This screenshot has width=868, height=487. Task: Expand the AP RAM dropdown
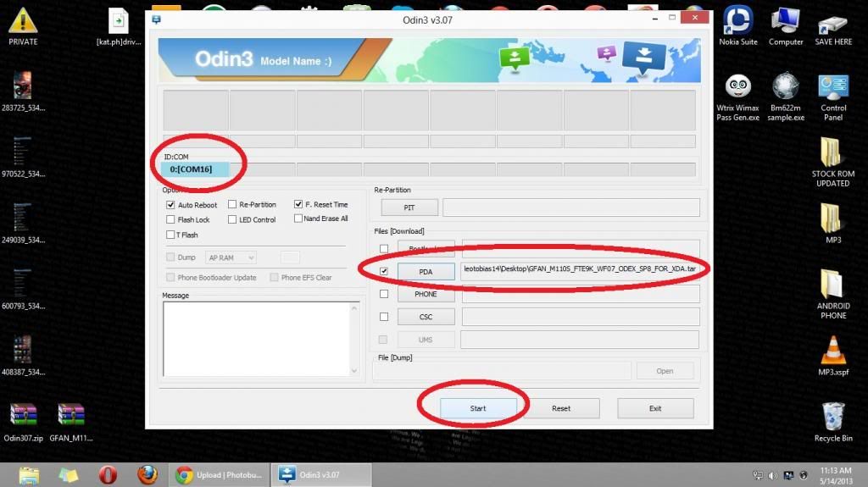tap(231, 257)
